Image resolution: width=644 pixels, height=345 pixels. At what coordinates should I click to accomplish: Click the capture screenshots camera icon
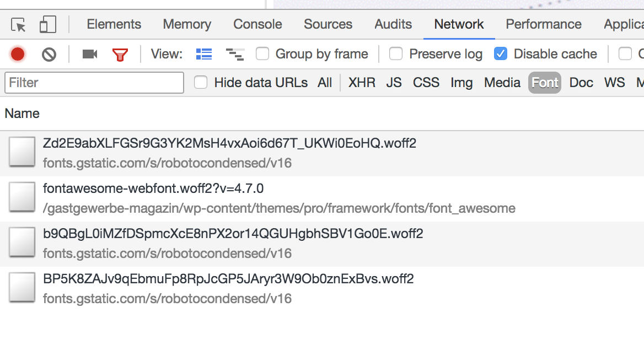click(x=89, y=54)
